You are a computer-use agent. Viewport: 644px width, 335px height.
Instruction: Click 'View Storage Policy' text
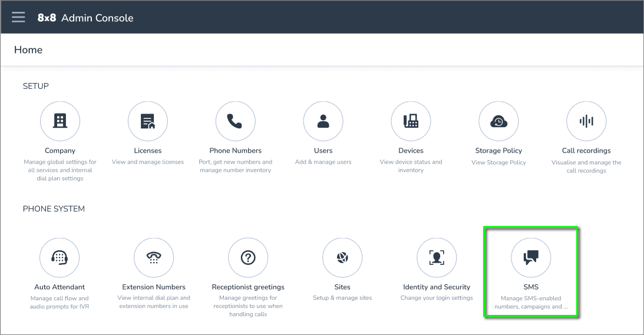(x=498, y=162)
